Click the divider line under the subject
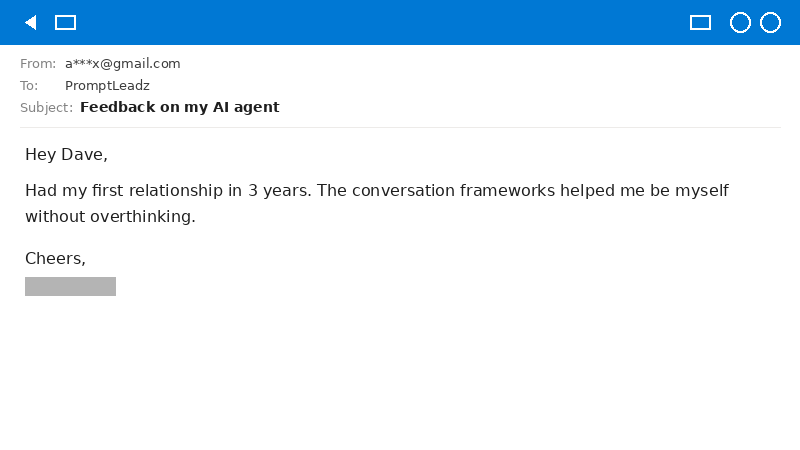The image size is (800, 450). tap(400, 127)
